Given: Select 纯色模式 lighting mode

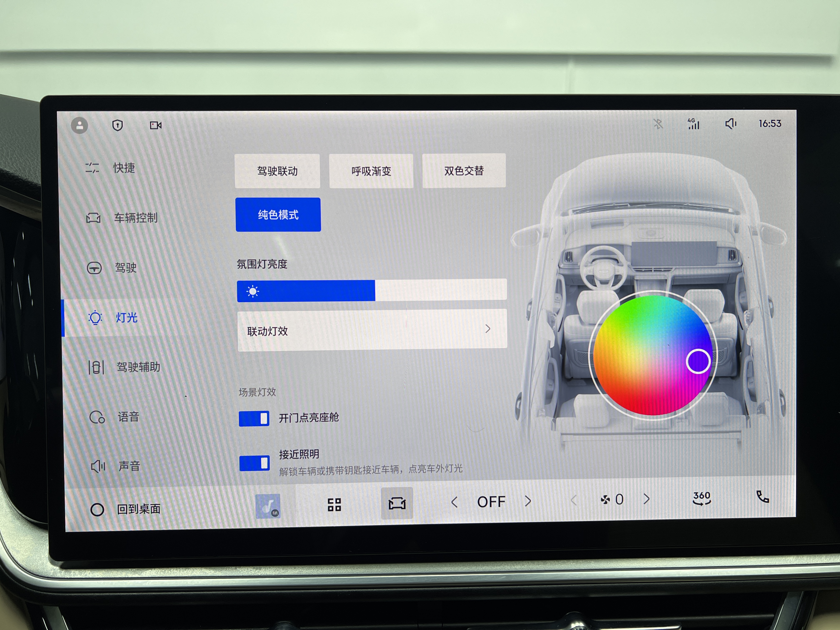Looking at the screenshot, I should click(278, 215).
